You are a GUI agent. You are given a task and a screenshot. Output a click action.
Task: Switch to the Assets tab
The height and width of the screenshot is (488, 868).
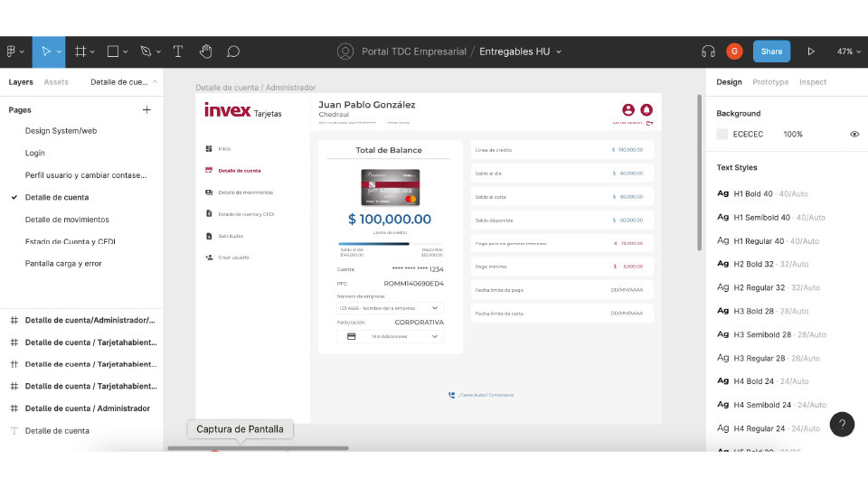point(56,82)
